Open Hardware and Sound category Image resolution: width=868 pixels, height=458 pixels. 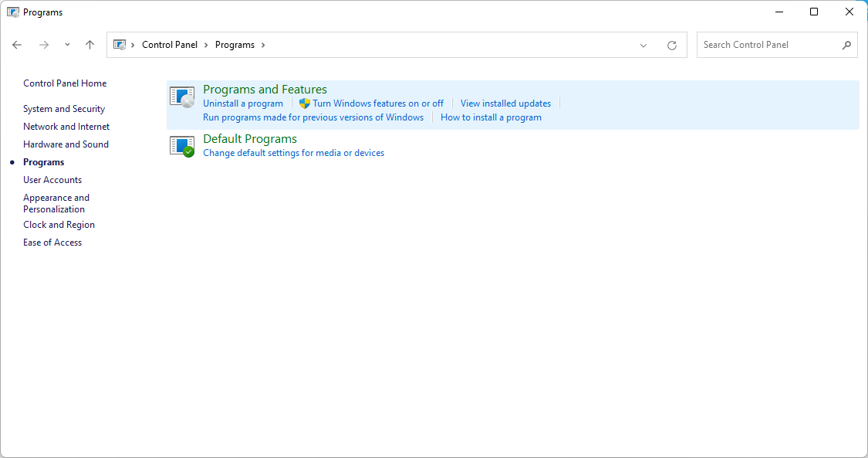coord(66,144)
